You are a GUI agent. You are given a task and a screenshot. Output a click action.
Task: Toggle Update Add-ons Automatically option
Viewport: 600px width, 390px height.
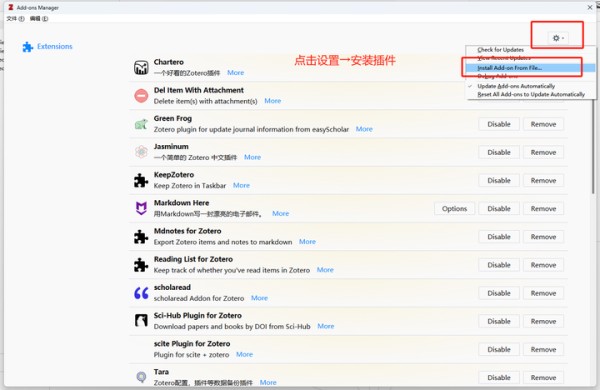click(515, 86)
